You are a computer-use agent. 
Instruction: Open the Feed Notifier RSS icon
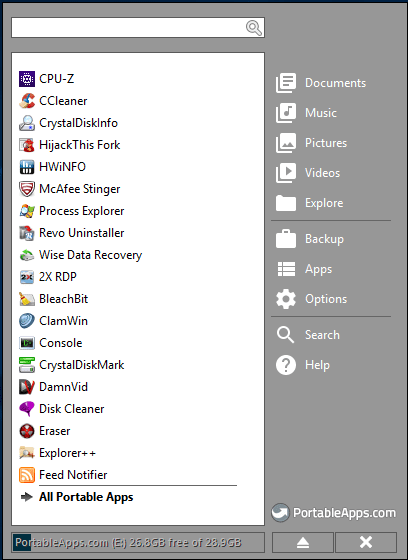[x=27, y=475]
